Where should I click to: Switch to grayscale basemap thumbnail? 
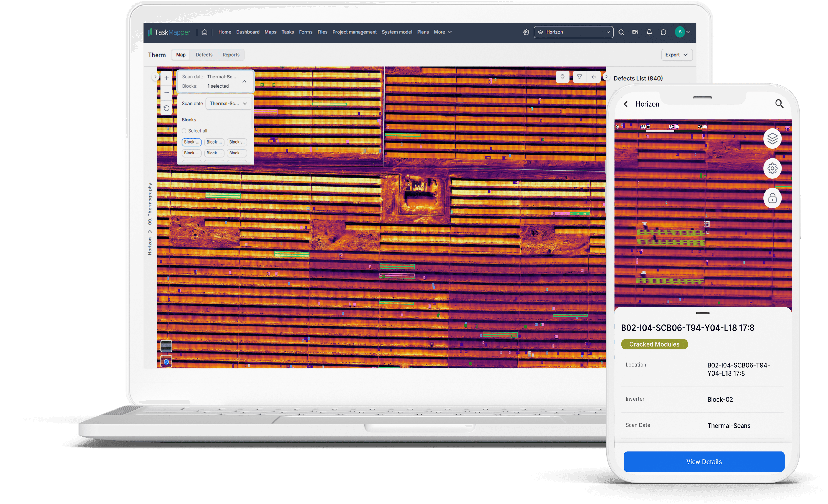[x=166, y=346]
